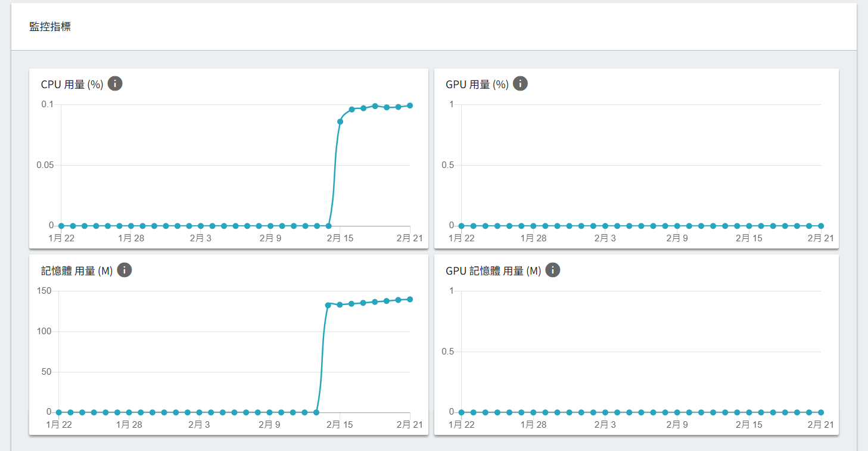Click the 2月 15 x-axis label under the GPU 記憶體 chart
Image resolution: width=868 pixels, height=451 pixels.
(x=749, y=425)
